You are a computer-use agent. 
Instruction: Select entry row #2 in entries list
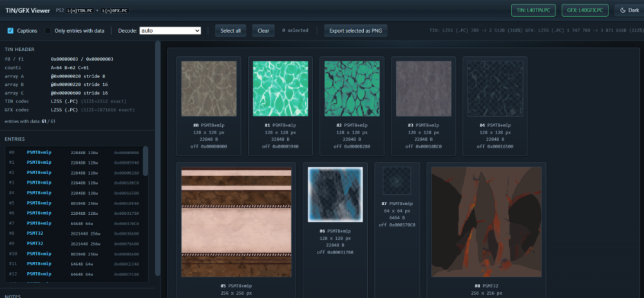[74, 172]
